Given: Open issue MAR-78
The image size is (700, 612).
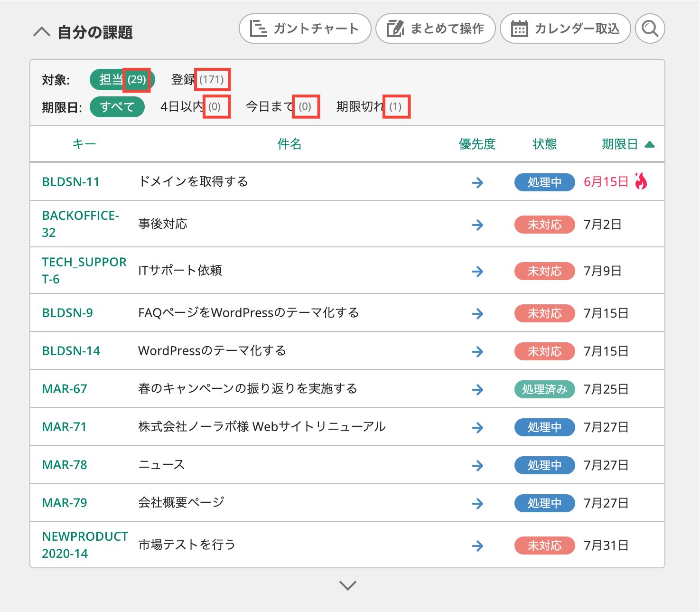Looking at the screenshot, I should point(65,465).
